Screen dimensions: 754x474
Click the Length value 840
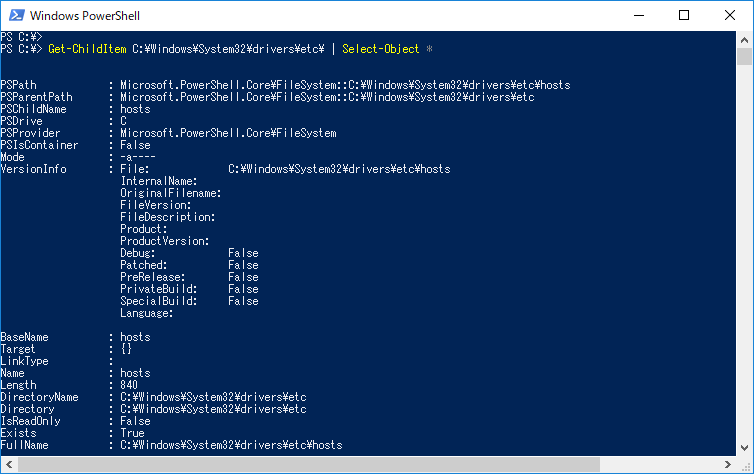click(x=129, y=385)
